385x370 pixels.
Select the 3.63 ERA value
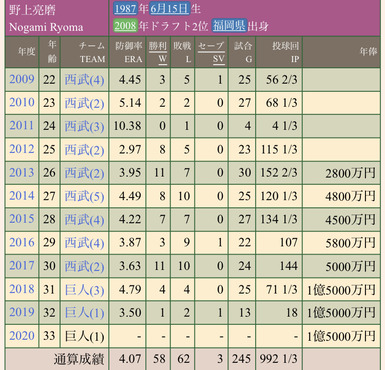pos(130,266)
